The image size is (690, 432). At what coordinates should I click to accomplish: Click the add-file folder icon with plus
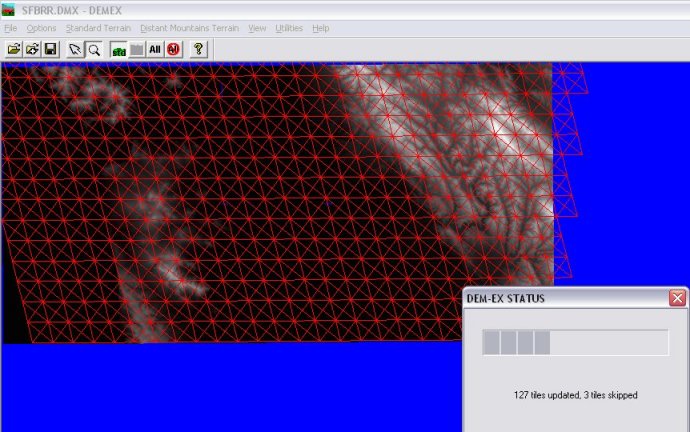(32, 49)
